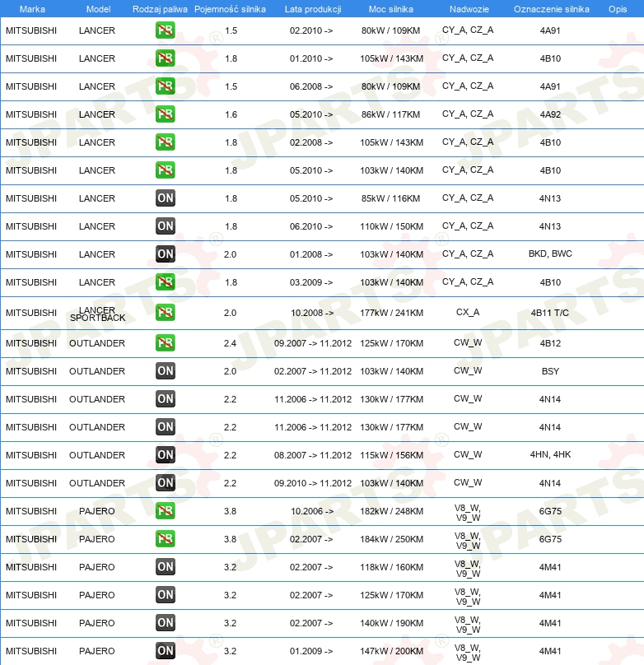The height and width of the screenshot is (665, 644).
Task: Click the 4B11 T/C engine code cell
Action: pos(550,313)
